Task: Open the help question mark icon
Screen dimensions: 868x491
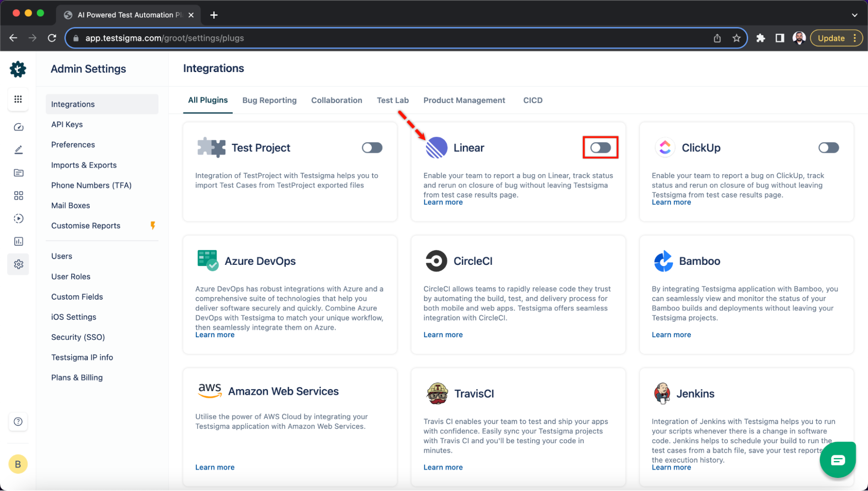Action: 18,422
